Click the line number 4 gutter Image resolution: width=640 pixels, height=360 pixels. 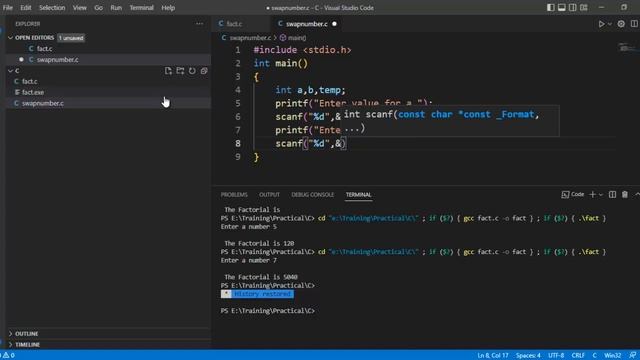pyautogui.click(x=238, y=90)
